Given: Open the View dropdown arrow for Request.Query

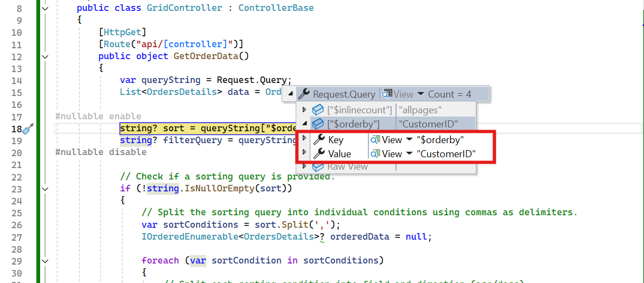Looking at the screenshot, I should [420, 94].
